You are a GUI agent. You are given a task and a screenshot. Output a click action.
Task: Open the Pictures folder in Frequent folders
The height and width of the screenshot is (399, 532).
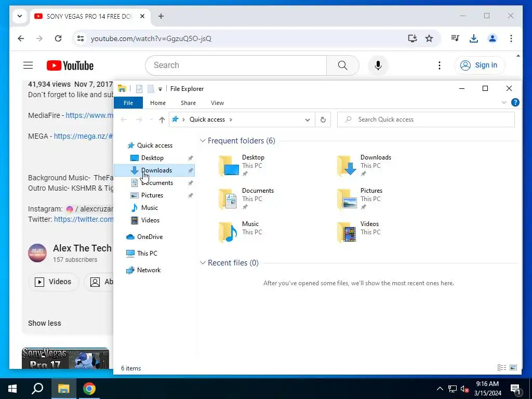coord(360,199)
